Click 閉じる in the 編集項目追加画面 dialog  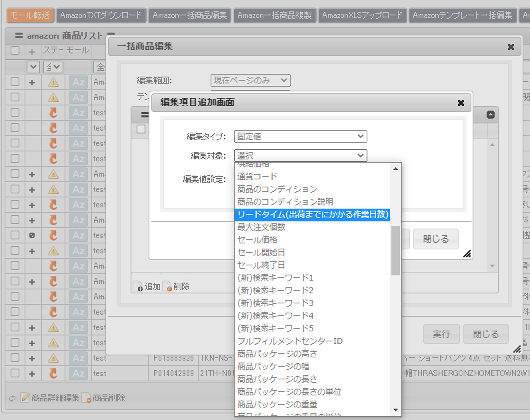(436, 239)
